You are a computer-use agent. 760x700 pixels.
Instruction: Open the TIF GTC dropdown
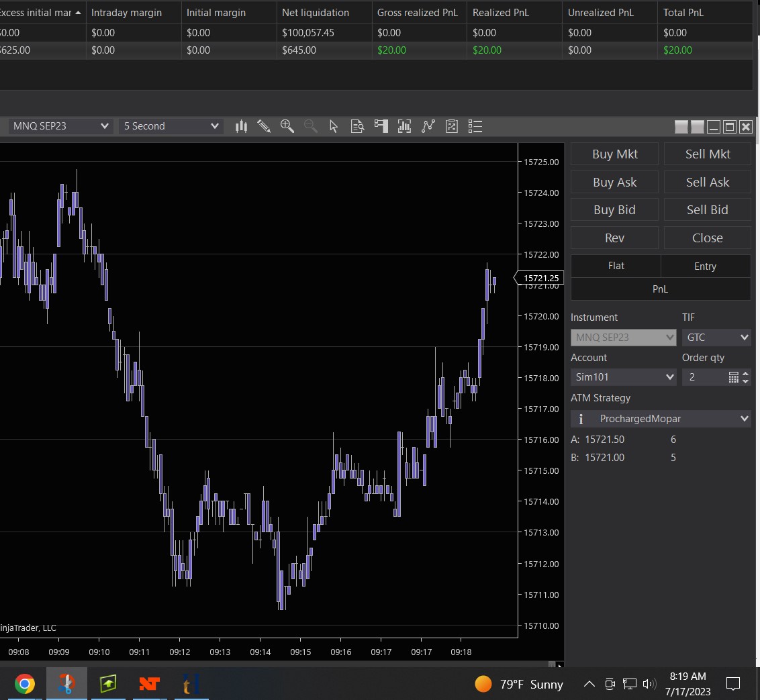click(716, 338)
